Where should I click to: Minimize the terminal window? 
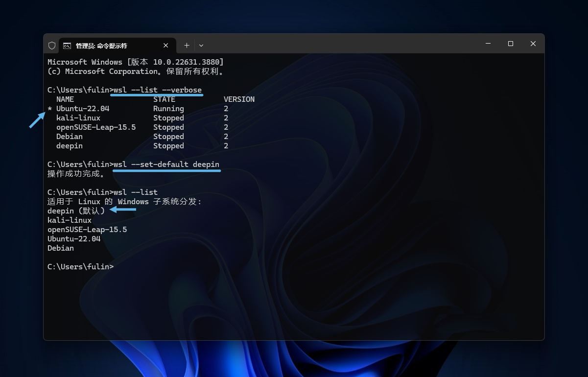pos(488,44)
